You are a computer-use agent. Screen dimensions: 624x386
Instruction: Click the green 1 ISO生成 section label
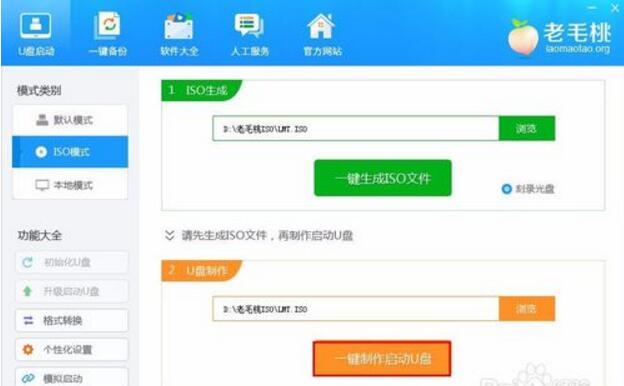click(x=201, y=90)
